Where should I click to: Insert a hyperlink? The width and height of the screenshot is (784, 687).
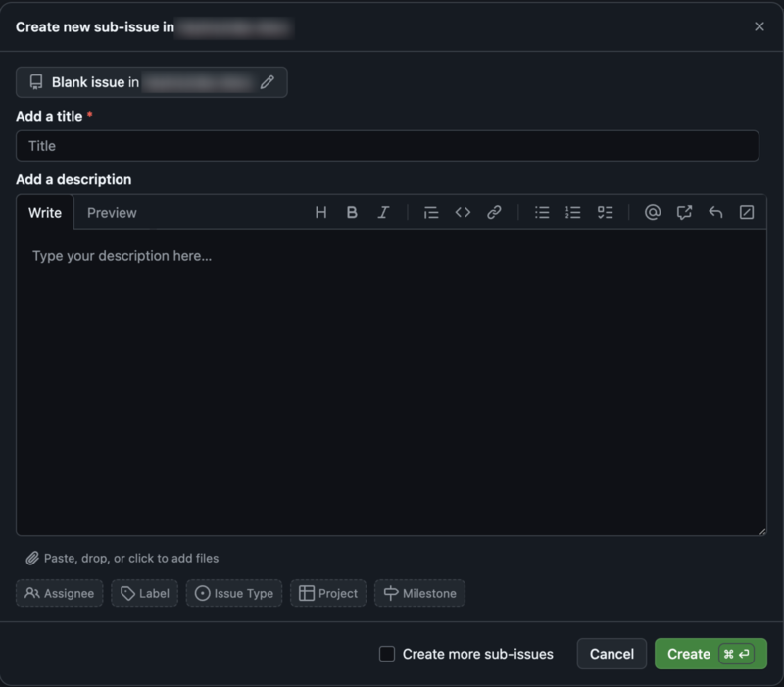pyautogui.click(x=493, y=212)
